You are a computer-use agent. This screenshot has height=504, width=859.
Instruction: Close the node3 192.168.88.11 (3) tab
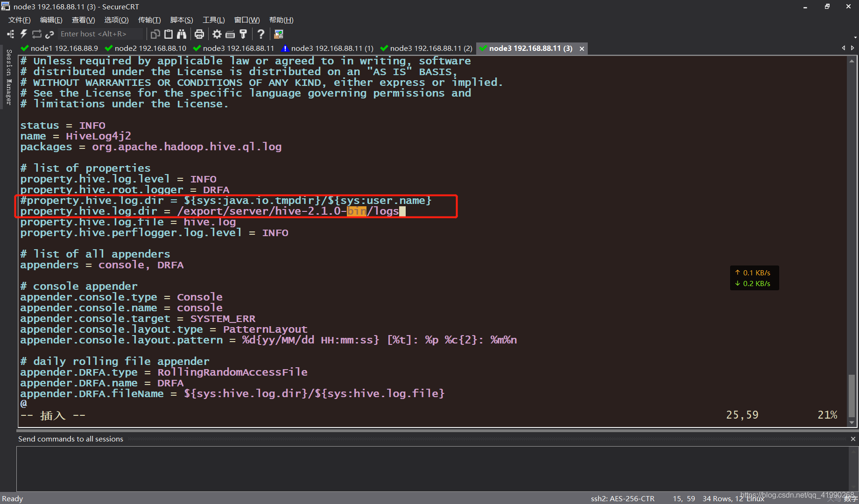(582, 49)
